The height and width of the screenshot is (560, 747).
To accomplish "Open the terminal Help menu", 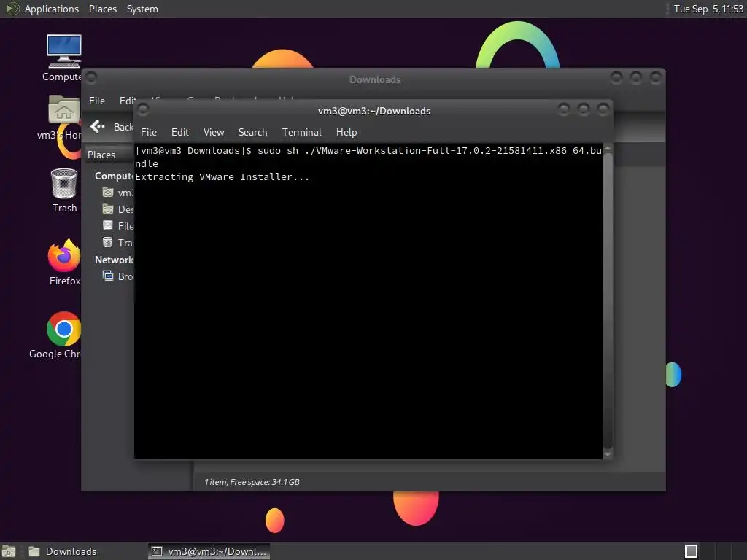I will tap(347, 133).
